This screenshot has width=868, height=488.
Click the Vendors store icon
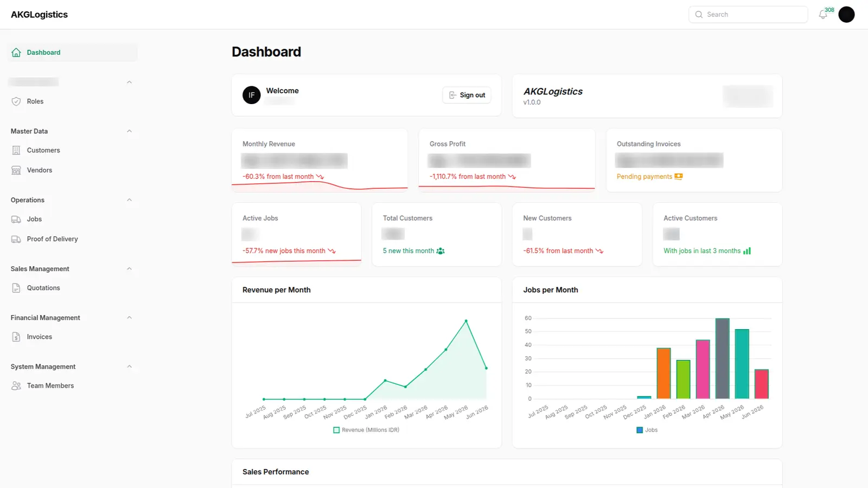(16, 170)
